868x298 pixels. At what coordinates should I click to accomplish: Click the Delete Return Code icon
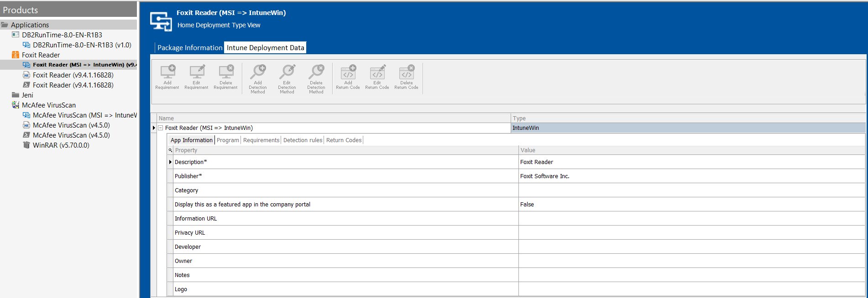click(407, 73)
